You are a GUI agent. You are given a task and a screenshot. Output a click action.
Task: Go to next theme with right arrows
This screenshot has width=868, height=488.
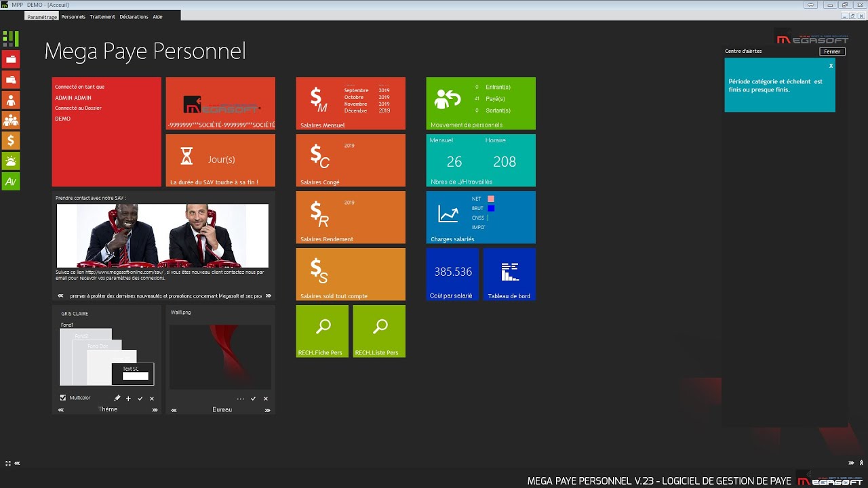pos(155,410)
